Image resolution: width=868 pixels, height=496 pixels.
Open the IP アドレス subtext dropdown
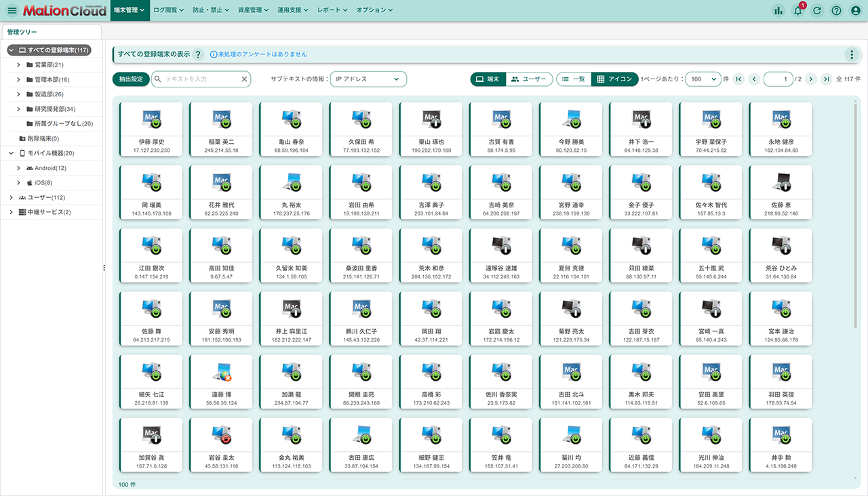(368, 79)
